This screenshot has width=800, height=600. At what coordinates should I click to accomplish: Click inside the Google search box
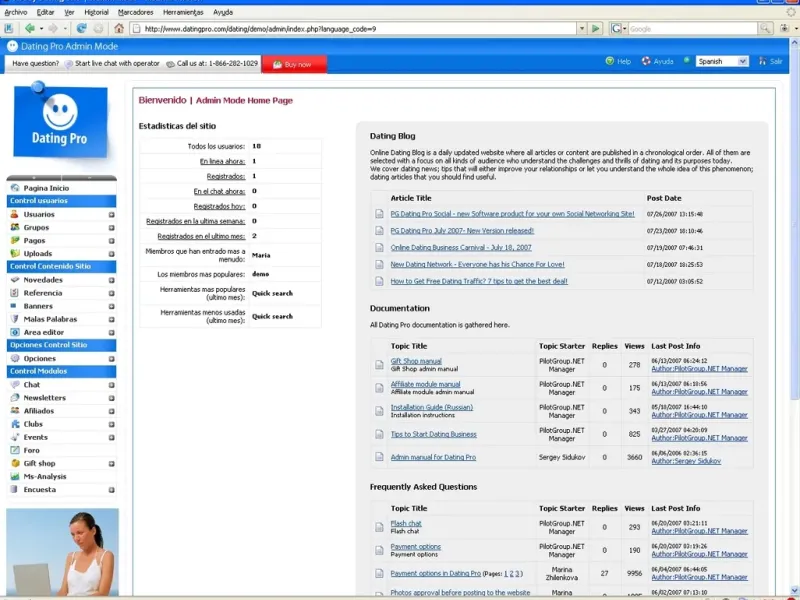pos(693,29)
